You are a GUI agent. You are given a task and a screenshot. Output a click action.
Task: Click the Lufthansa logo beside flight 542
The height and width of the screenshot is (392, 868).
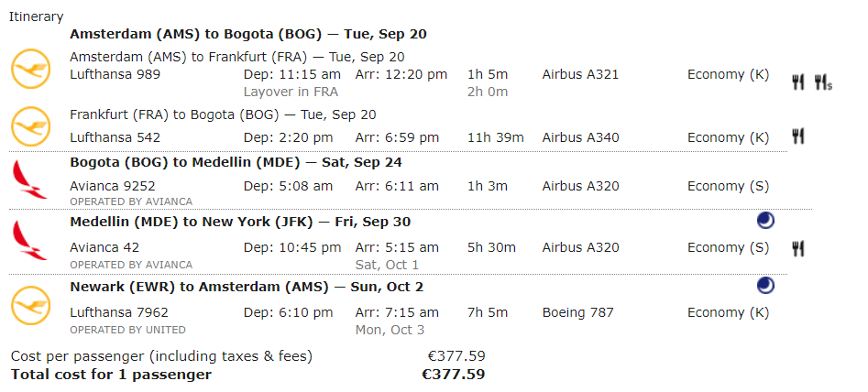[x=31, y=126]
